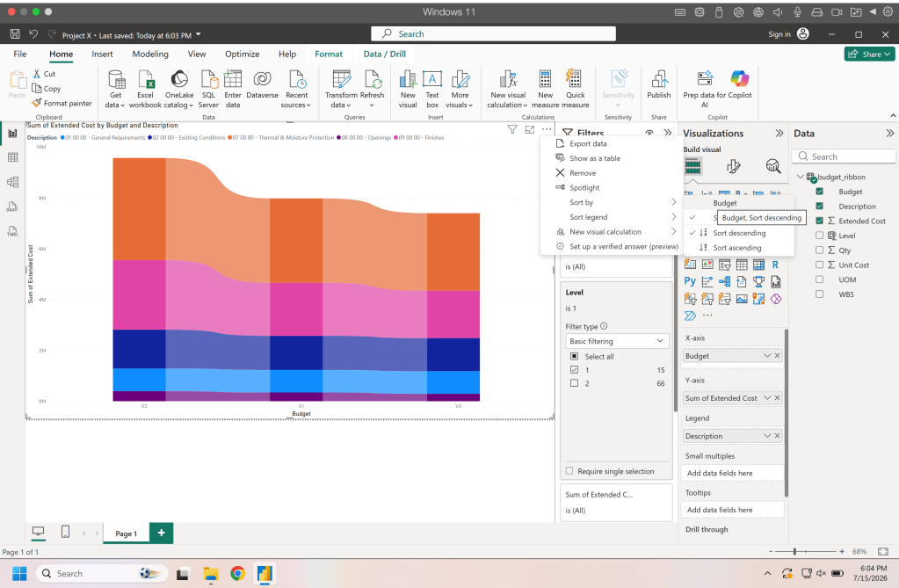Check filter value 2 checkbox
The height and width of the screenshot is (588, 899).
coord(574,382)
